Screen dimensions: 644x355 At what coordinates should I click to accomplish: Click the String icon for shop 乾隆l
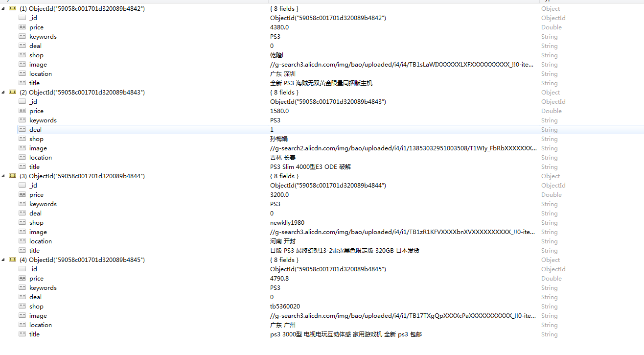[x=22, y=55]
